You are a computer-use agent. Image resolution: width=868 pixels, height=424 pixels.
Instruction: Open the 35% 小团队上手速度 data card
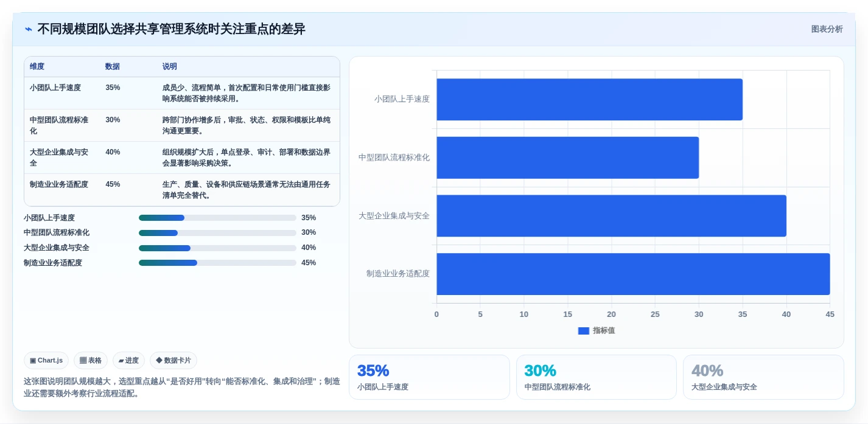pyautogui.click(x=429, y=377)
